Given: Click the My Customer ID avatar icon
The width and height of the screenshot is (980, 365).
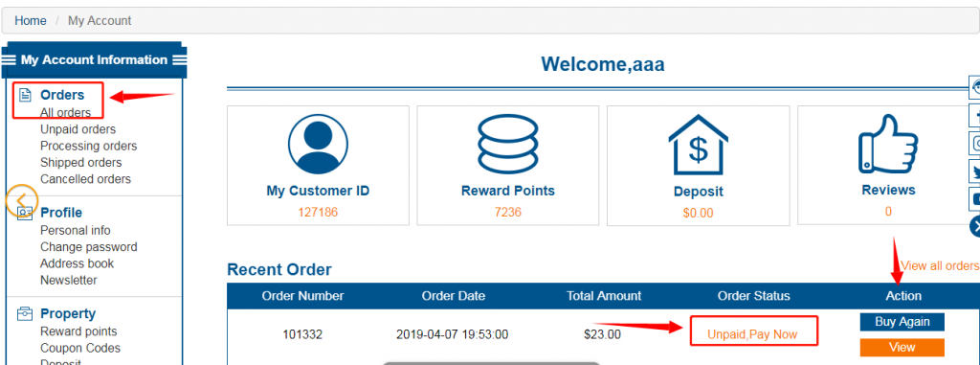Looking at the screenshot, I should (x=318, y=144).
